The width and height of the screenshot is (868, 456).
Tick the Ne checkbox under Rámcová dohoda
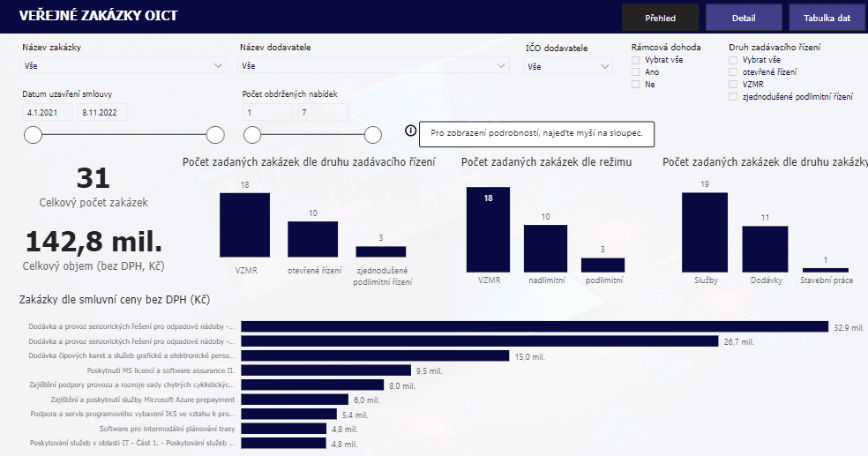click(635, 85)
